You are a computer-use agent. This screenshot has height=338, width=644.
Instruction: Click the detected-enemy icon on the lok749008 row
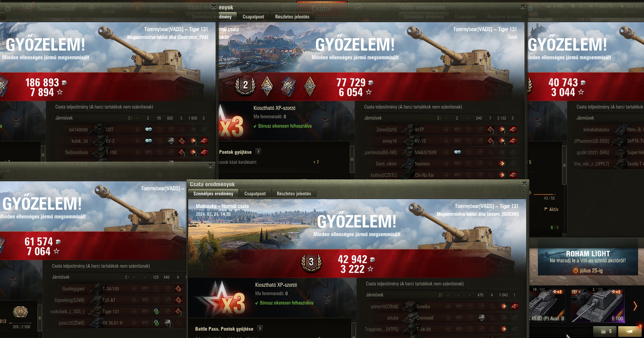(149, 129)
